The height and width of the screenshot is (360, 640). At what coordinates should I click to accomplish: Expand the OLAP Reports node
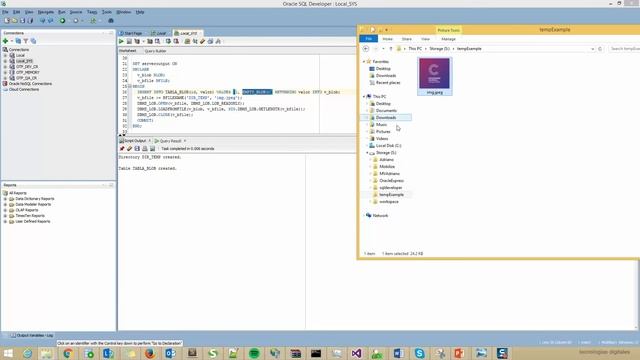[x=5, y=210]
